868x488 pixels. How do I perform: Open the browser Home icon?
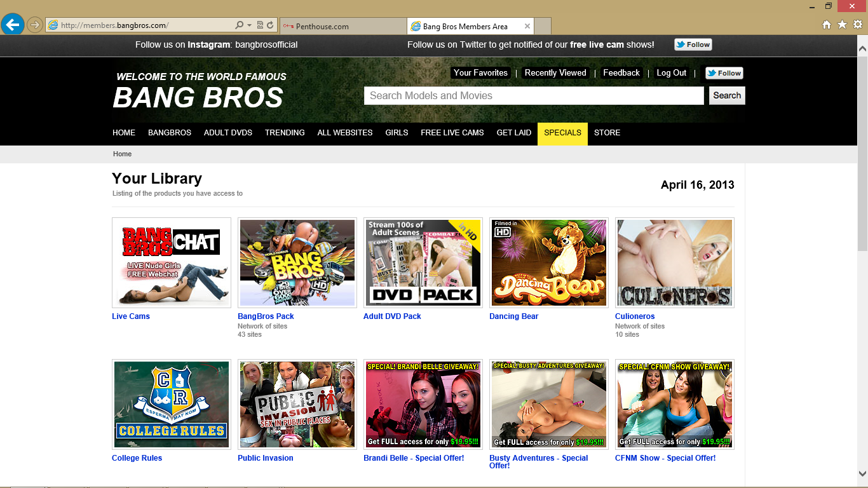(x=827, y=25)
